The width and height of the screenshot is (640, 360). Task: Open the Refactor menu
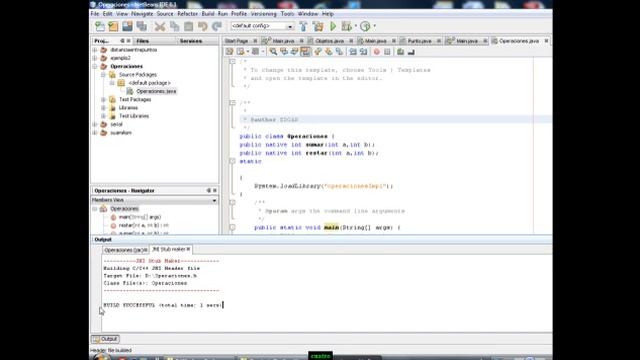click(x=187, y=14)
